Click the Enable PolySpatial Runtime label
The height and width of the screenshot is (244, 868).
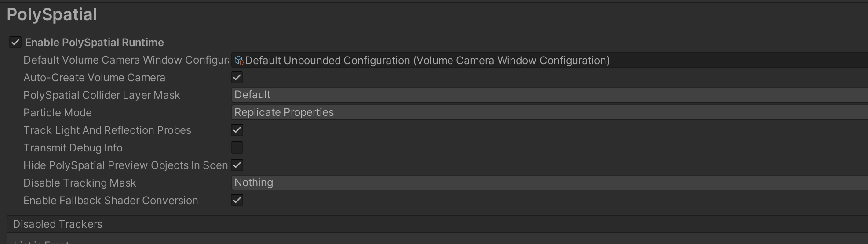94,43
